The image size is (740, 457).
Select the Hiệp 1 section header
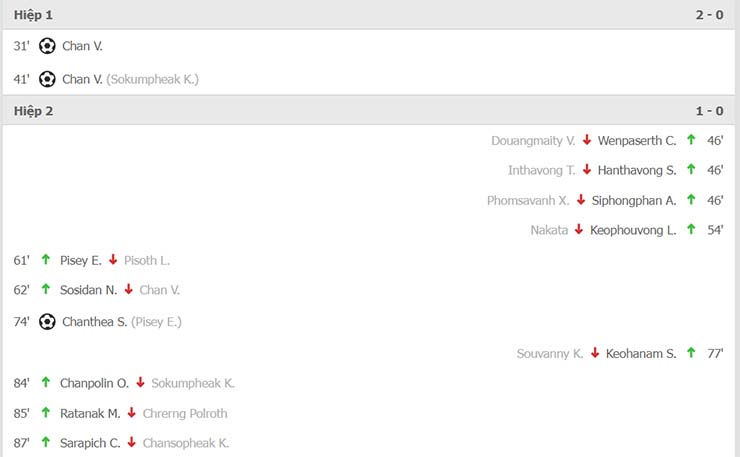(369, 15)
